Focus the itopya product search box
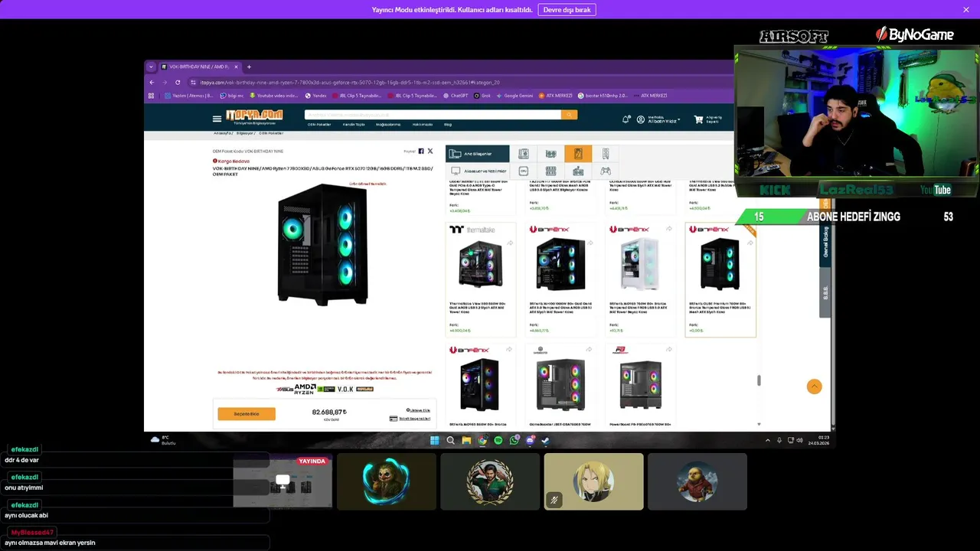This screenshot has height=551, width=980. 433,115
